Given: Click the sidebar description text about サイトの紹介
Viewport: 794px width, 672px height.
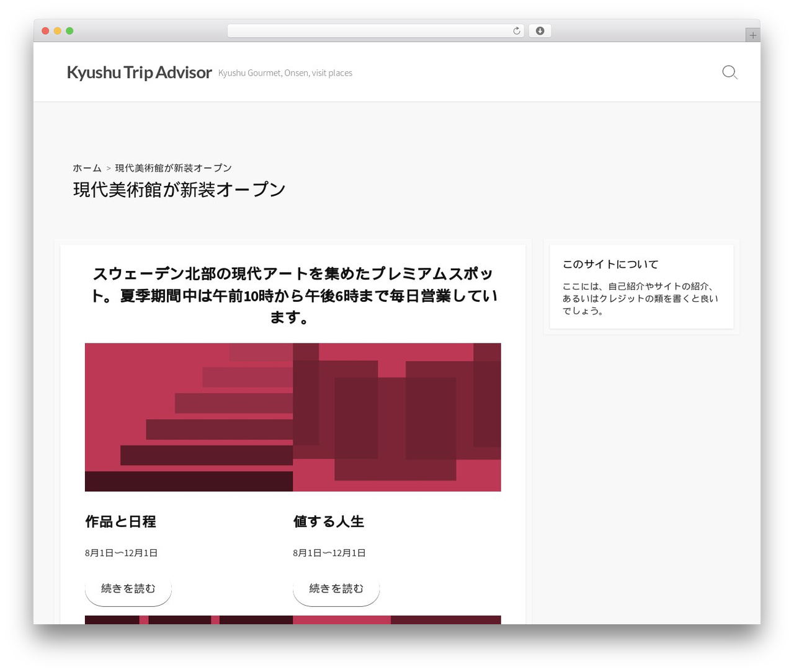Looking at the screenshot, I should pyautogui.click(x=640, y=299).
